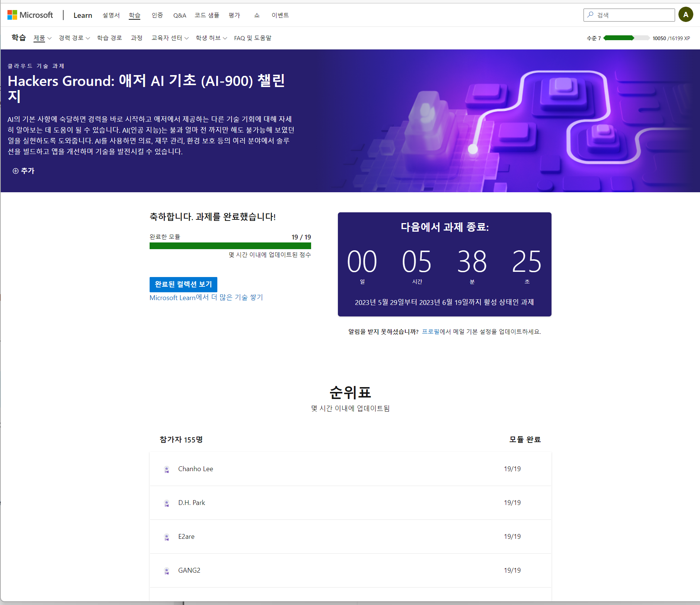
Task: Click the plus icon next to 추가
Action: point(16,171)
